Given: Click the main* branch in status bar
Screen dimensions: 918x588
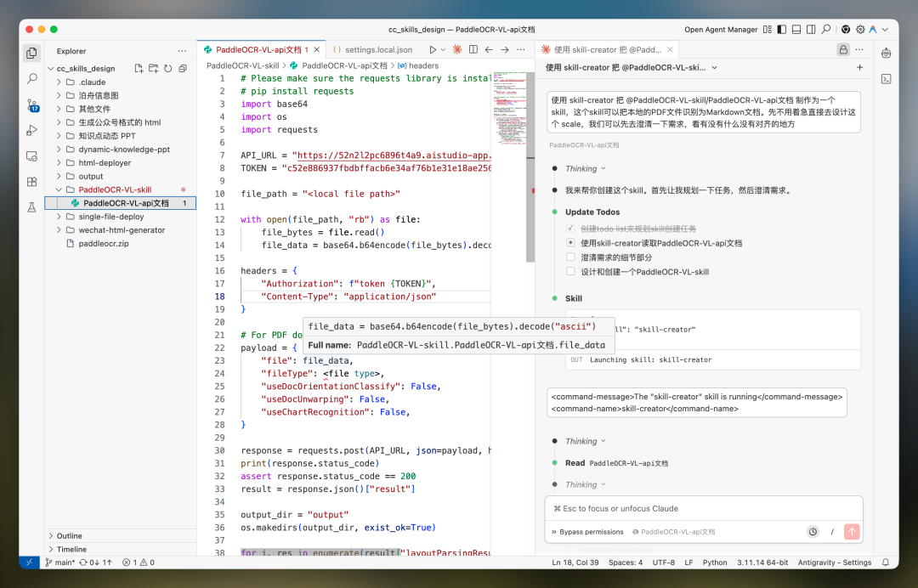Looking at the screenshot, I should click(x=60, y=563).
